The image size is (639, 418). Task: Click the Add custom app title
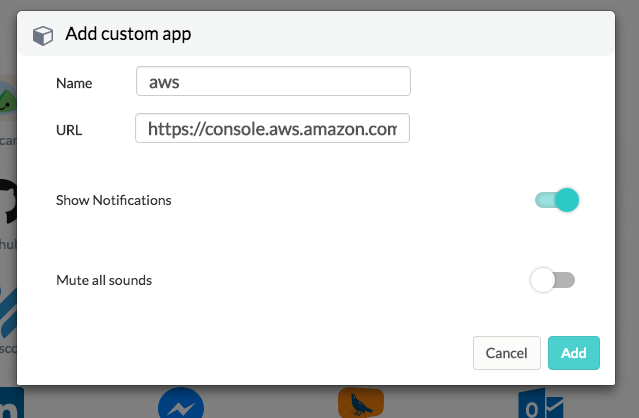128,35
